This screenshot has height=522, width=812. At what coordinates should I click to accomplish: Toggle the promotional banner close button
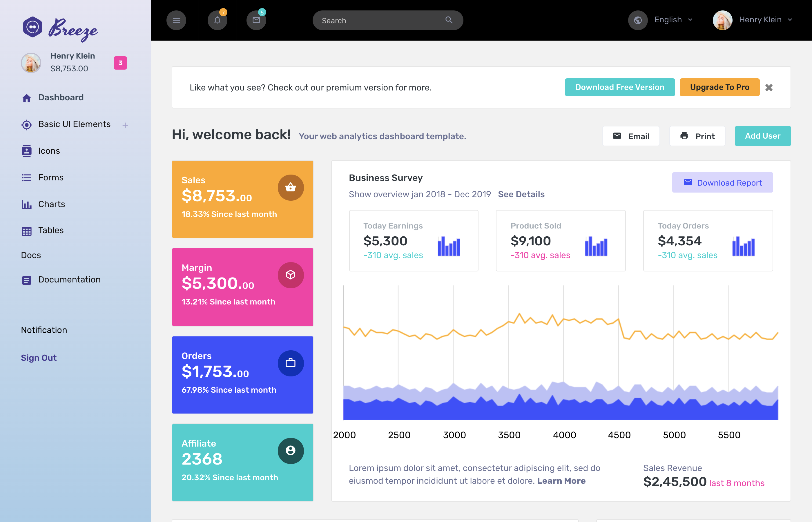tap(769, 88)
